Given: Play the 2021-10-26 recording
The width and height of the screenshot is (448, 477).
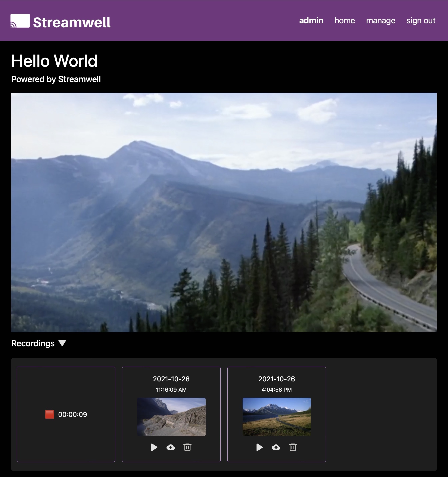Looking at the screenshot, I should pos(259,447).
